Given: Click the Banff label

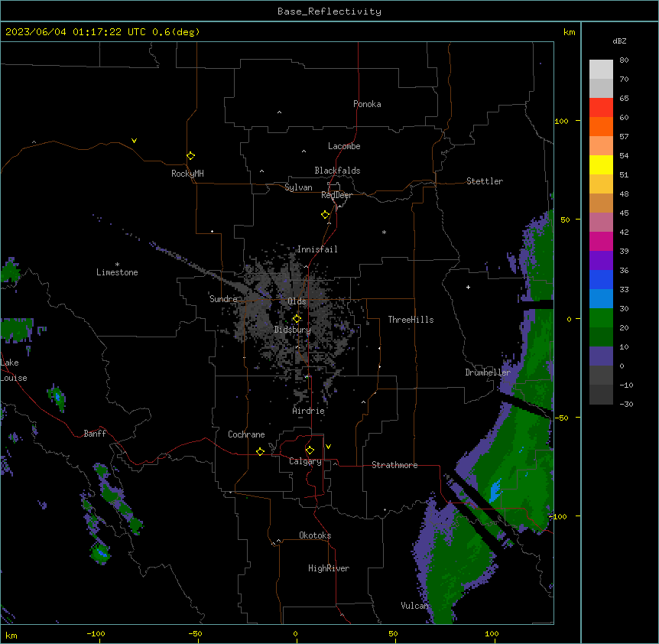Looking at the screenshot, I should [x=95, y=434].
